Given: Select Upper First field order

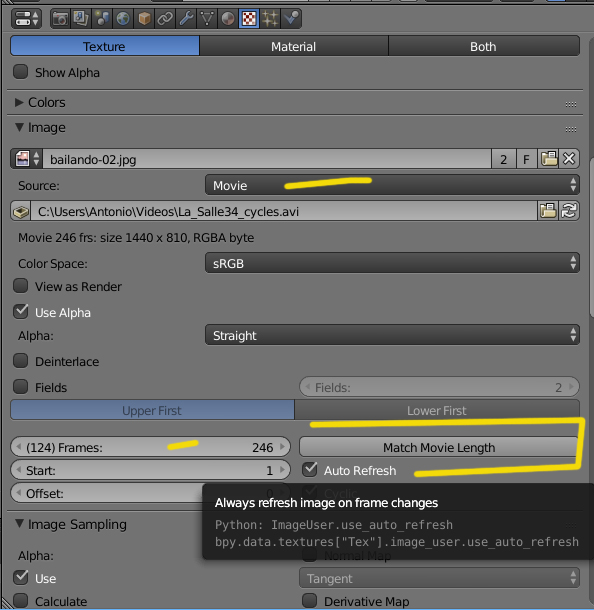Looking at the screenshot, I should tap(152, 410).
